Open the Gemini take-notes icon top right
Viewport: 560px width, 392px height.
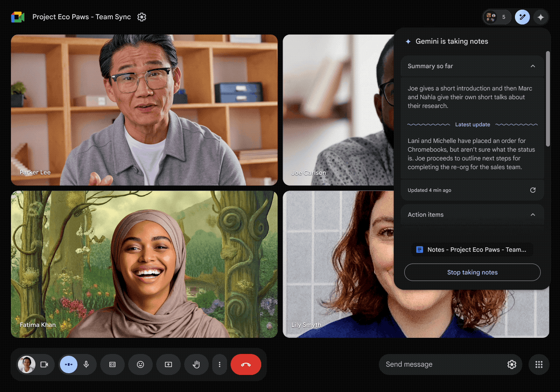(x=522, y=17)
